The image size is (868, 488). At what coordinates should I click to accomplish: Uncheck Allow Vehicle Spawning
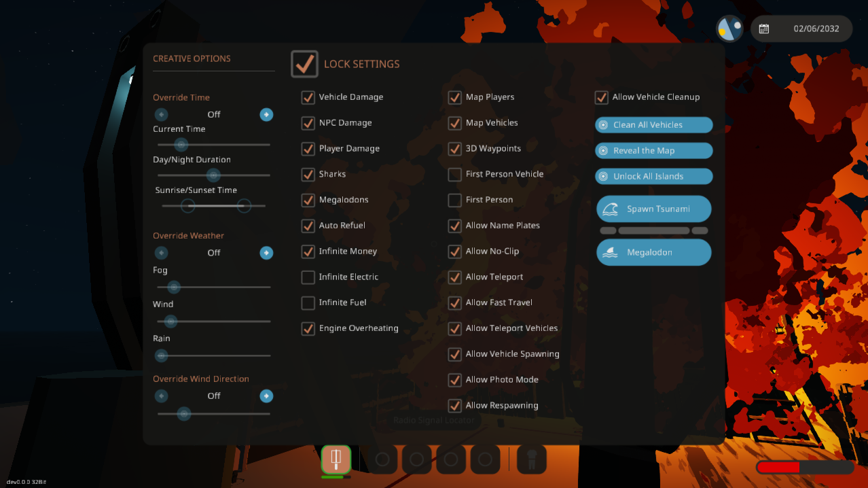[x=455, y=354]
